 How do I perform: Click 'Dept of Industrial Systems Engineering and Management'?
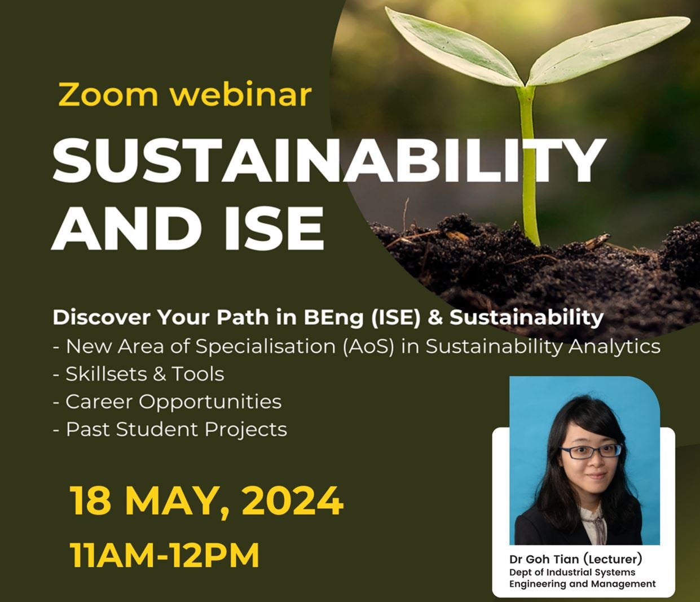(x=583, y=578)
